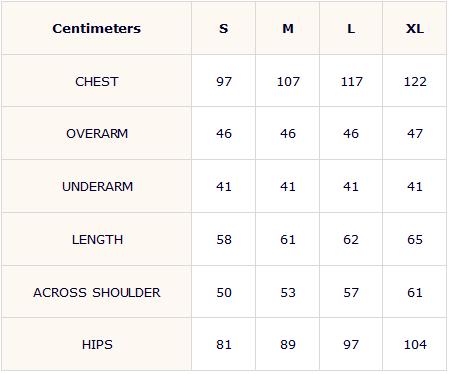The image size is (450, 374).
Task: Select the length value 58 for S
Action: point(224,239)
